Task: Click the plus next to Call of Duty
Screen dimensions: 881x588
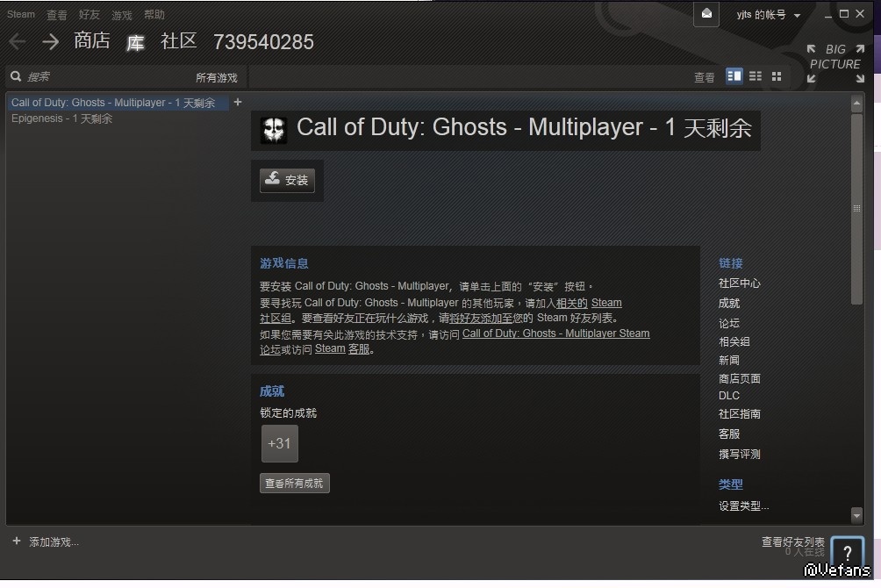Action: (238, 102)
